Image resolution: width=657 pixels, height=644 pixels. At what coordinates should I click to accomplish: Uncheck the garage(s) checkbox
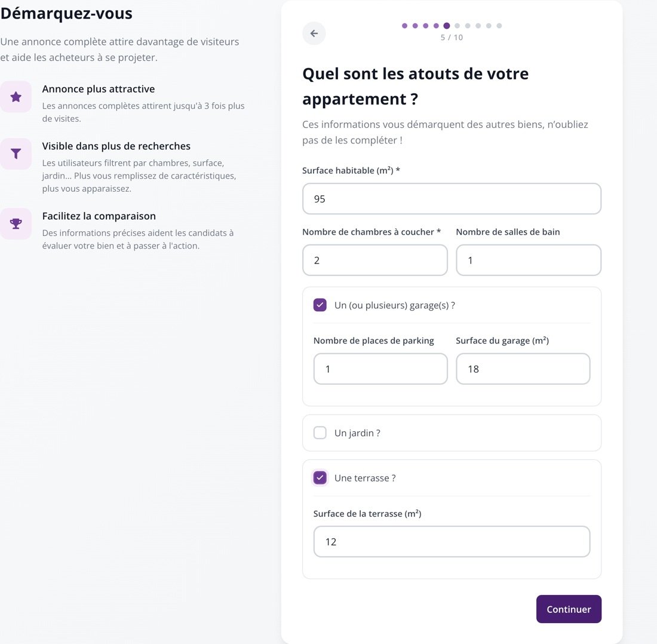pos(320,305)
